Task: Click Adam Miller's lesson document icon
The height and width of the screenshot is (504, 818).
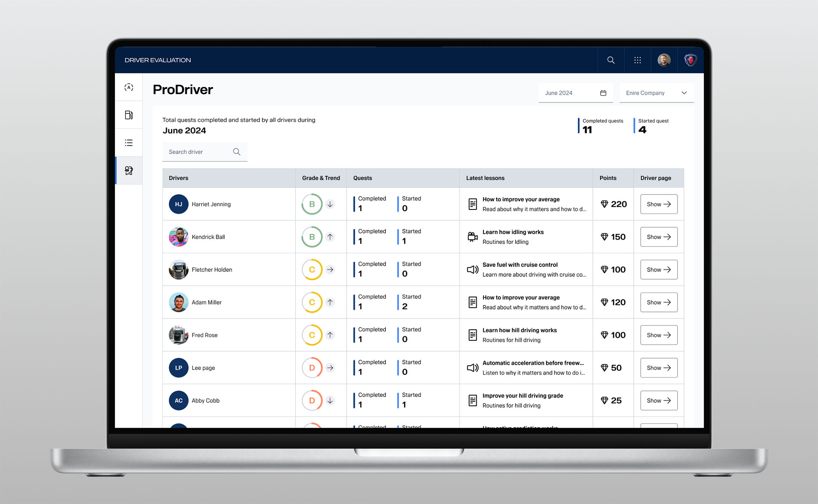Action: point(473,302)
